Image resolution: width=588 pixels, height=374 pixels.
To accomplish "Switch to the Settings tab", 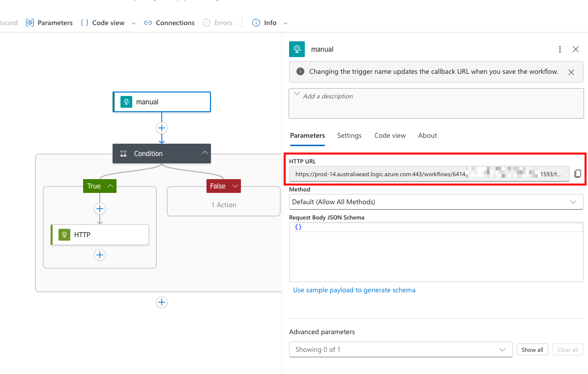I will 349,135.
